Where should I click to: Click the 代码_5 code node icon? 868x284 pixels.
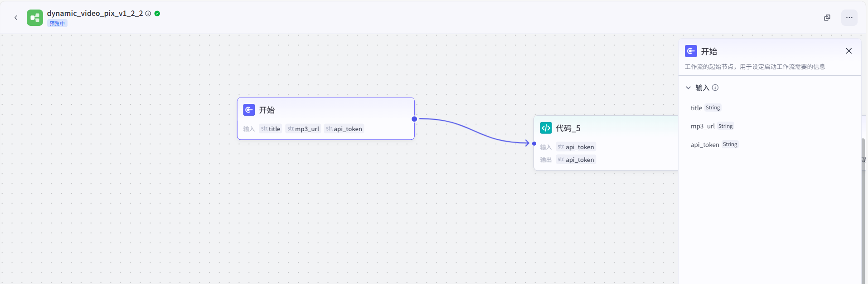point(546,128)
